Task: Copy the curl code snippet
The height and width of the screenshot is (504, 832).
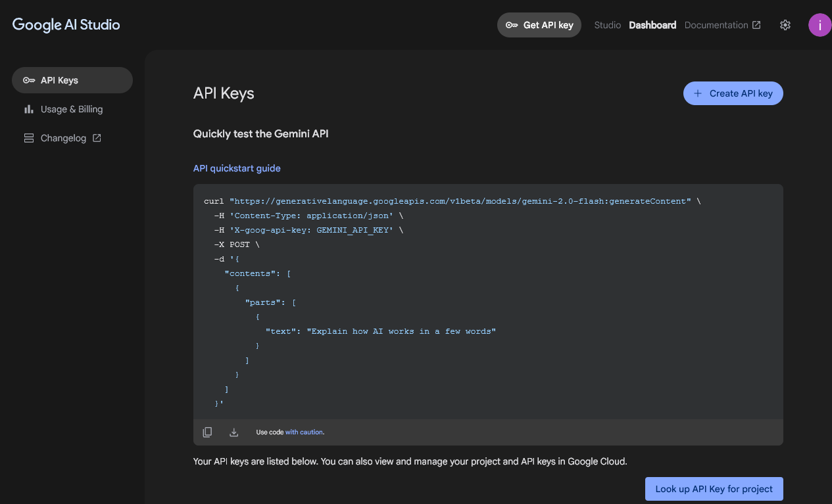Action: (x=207, y=432)
